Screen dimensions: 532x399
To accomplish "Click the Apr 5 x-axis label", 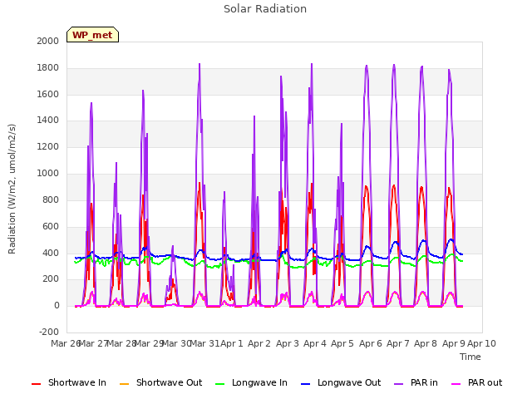I will coord(342,343).
